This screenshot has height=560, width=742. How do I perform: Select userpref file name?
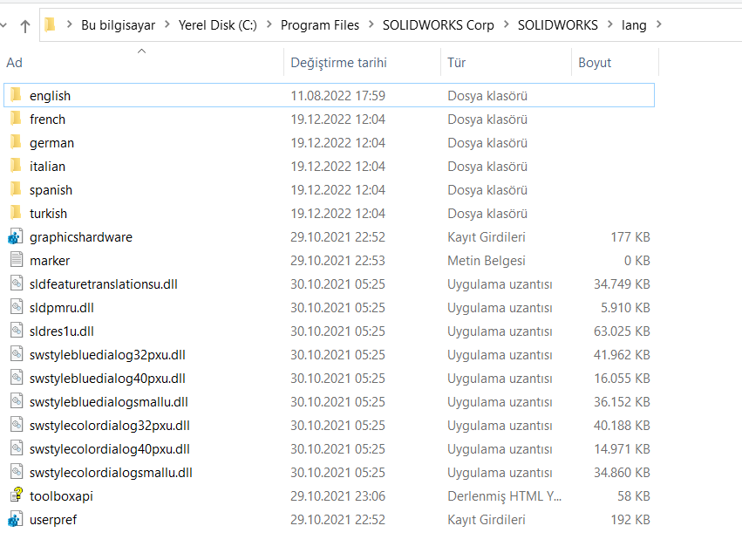point(53,520)
